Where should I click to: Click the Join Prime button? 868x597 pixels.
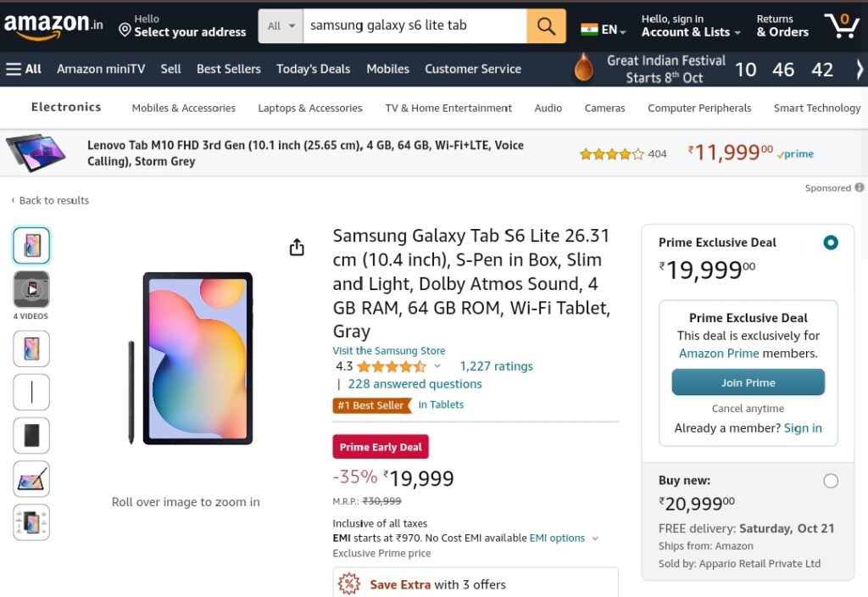point(748,382)
